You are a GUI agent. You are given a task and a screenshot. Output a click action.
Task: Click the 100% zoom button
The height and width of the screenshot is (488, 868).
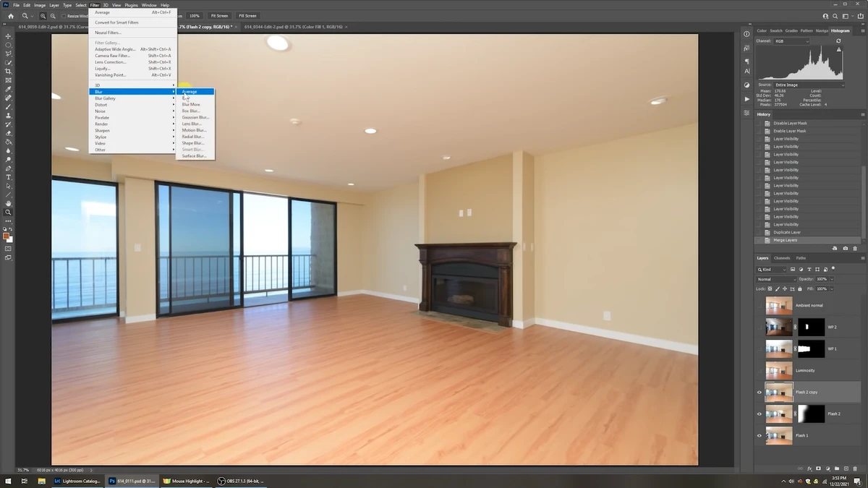click(x=194, y=15)
